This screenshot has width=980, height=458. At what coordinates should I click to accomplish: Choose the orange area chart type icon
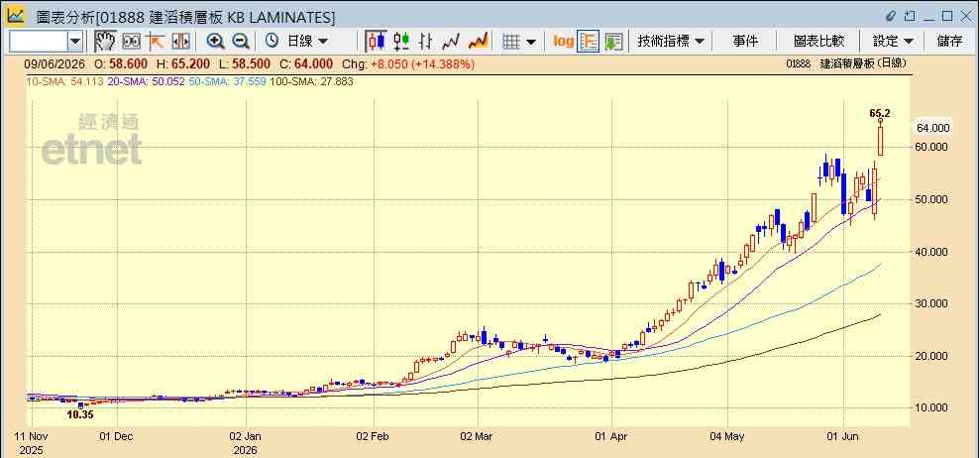479,42
